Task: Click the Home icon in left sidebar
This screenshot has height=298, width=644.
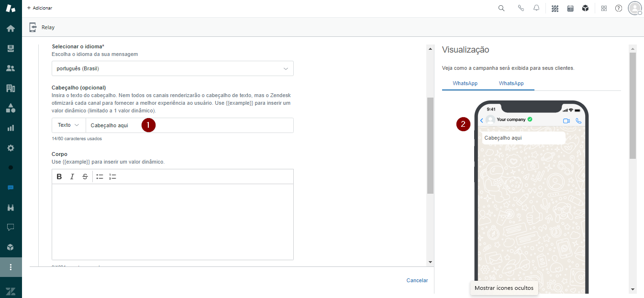Action: coord(11,28)
